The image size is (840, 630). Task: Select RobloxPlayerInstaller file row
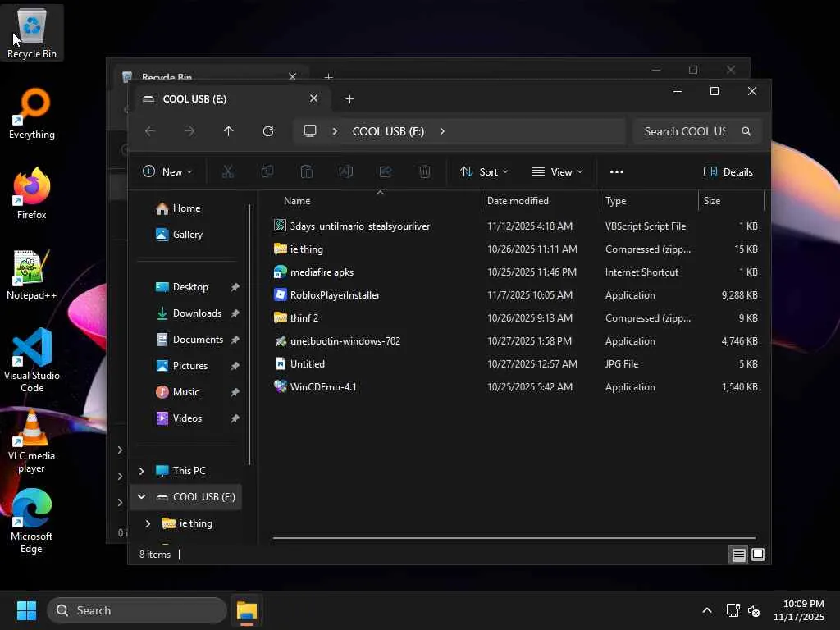coord(515,295)
